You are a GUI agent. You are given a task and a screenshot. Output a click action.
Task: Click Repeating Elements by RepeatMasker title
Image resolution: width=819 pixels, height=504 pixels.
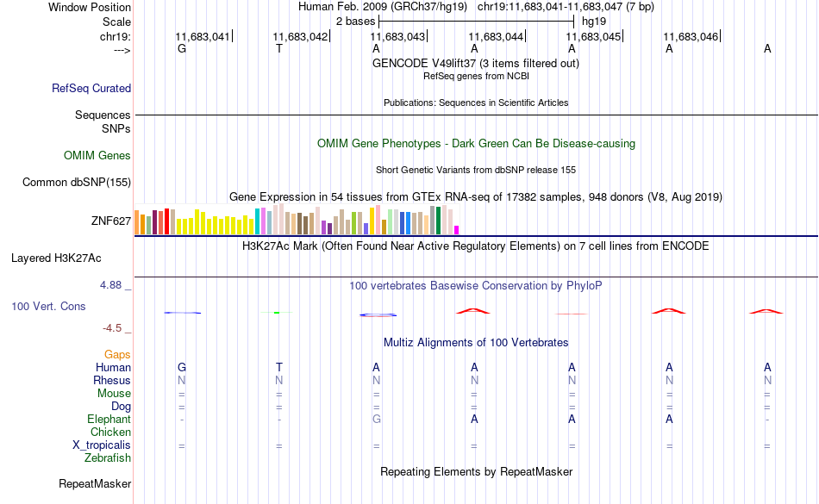click(477, 472)
